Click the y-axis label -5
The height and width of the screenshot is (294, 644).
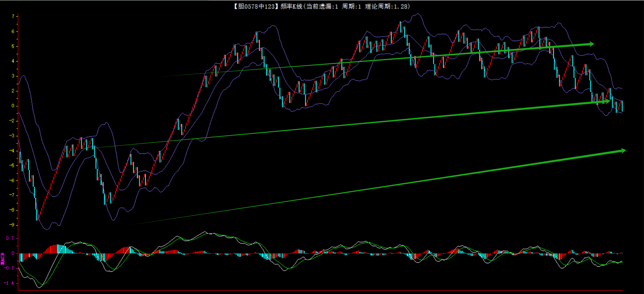pos(12,165)
